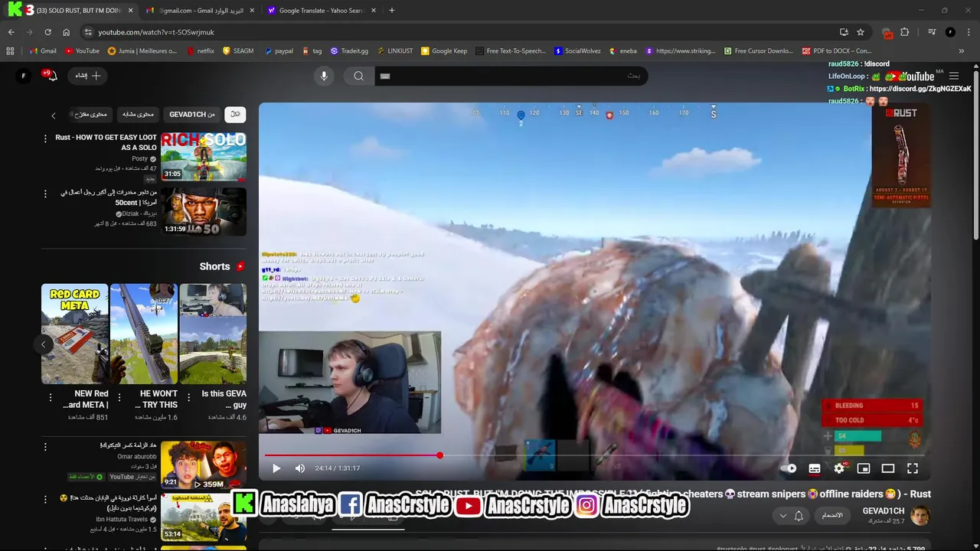
Task: Open the page install/cast icon in address bar
Action: pos(844,32)
